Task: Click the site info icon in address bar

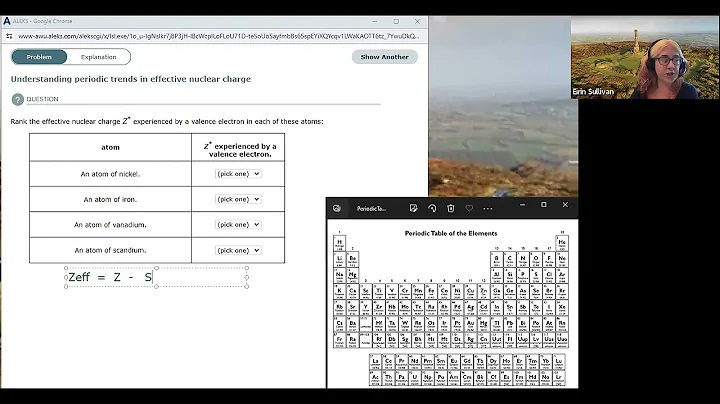Action: click(9, 36)
